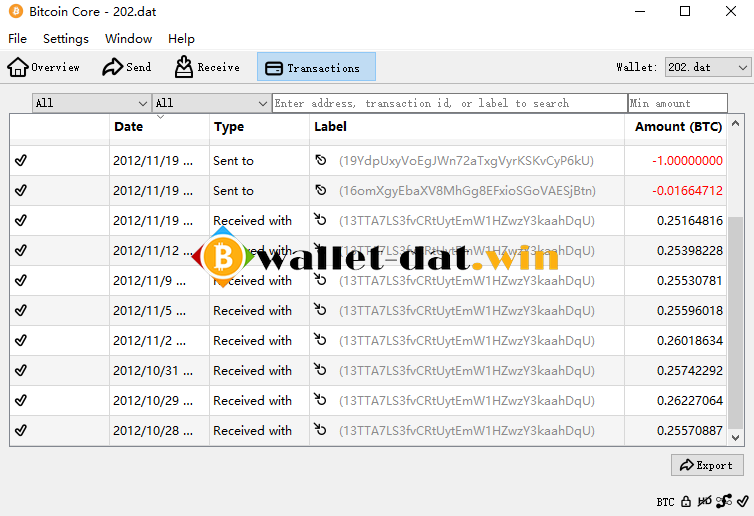Click the network connections icon
Image resolution: width=754 pixels, height=516 pixels.
[724, 502]
